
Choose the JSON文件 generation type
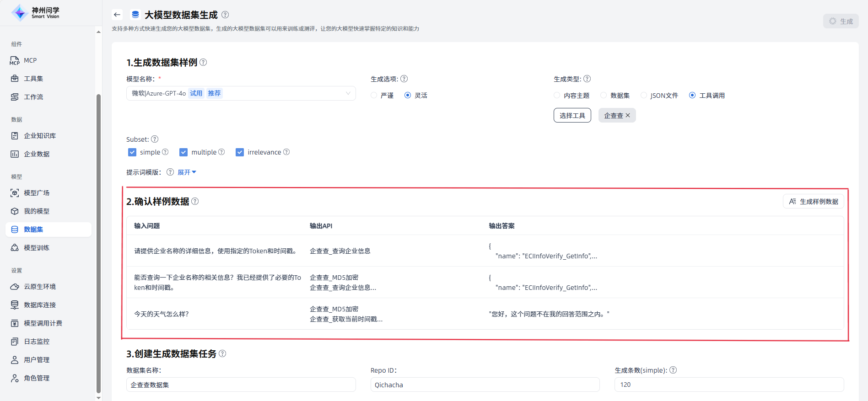click(x=644, y=96)
